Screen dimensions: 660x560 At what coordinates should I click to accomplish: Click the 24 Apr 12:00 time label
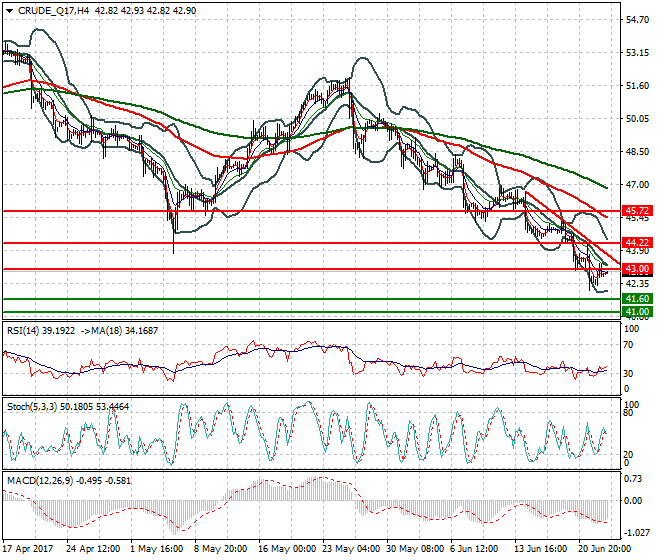(x=93, y=549)
